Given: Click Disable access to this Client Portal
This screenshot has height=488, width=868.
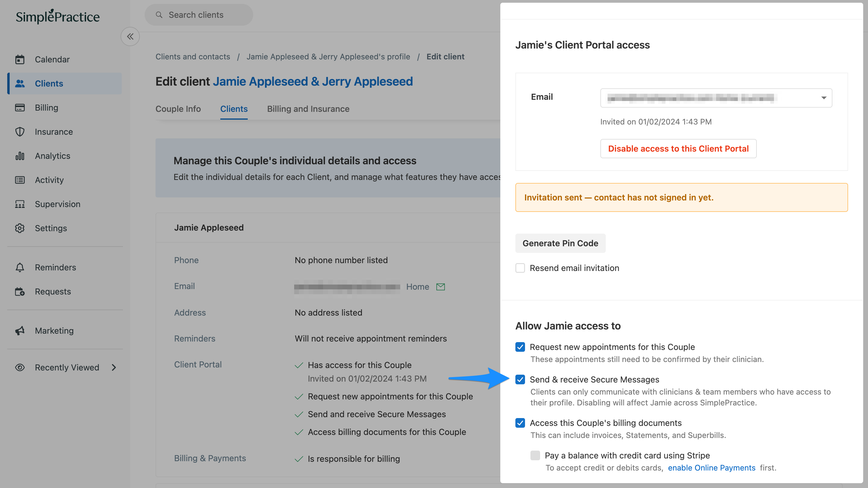Looking at the screenshot, I should (678, 149).
